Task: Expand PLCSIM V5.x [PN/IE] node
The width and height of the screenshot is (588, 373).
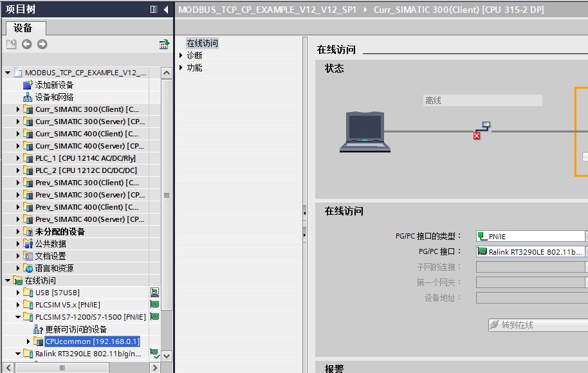Action: 17,305
